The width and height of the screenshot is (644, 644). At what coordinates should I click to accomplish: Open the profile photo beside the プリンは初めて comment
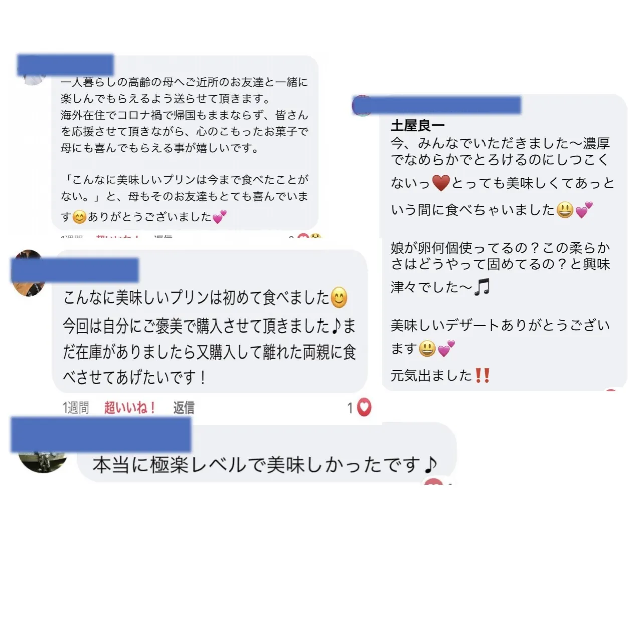(28, 274)
